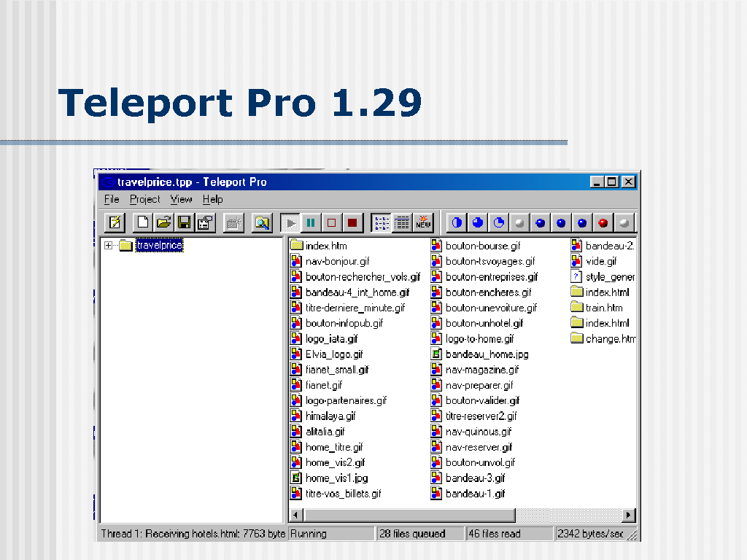Select the travelprice folder in tree
The width and height of the screenshot is (747, 560).
click(x=158, y=246)
